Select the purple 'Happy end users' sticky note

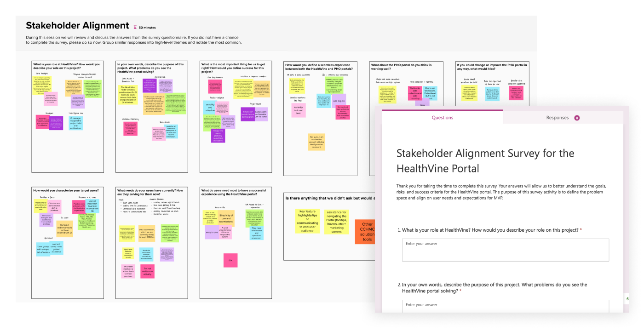tap(218, 135)
